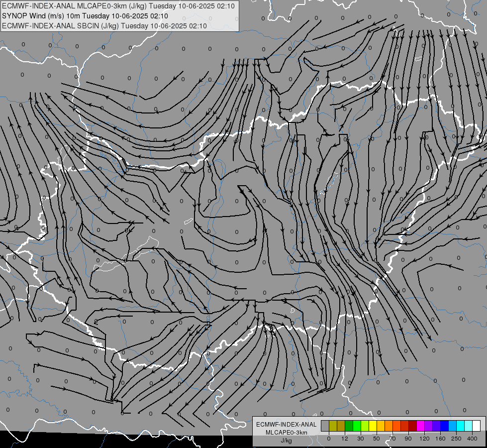Click the purple legend swatch
This screenshot has height=448, width=487.
click(429, 426)
